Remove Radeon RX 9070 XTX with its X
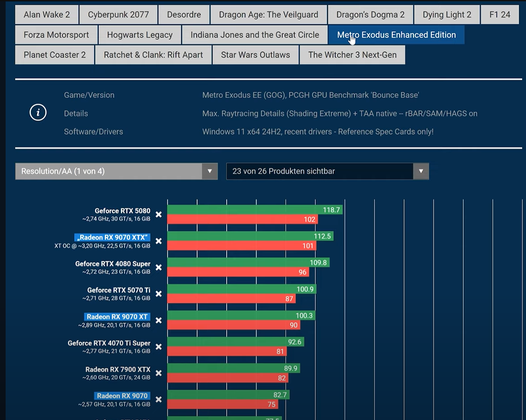The image size is (526, 420). coord(159,241)
